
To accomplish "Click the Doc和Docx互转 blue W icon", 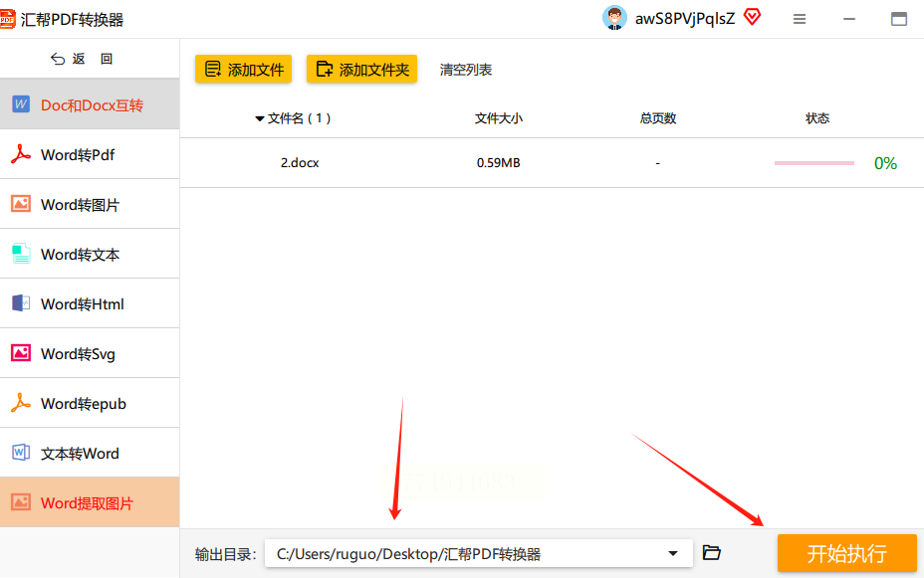I will click(x=21, y=104).
